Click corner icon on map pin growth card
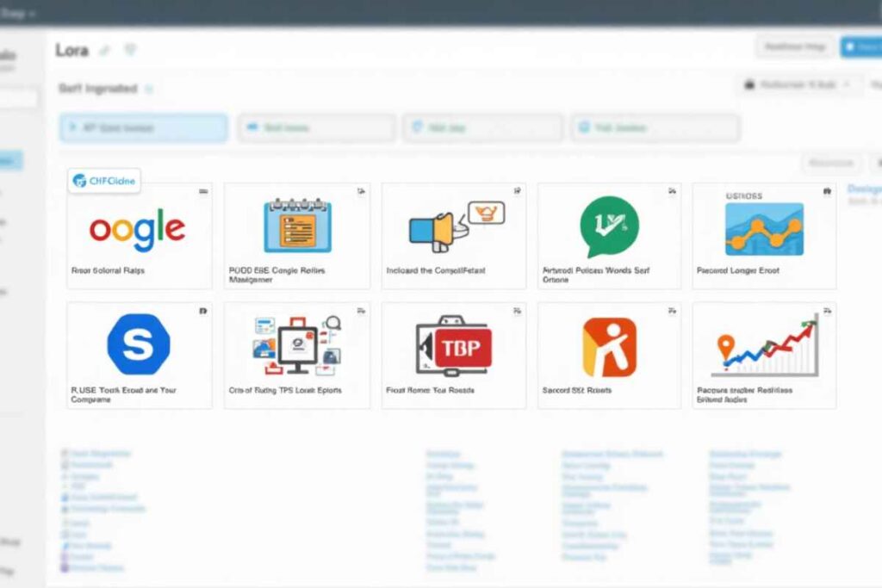Viewport: 882px width, 588px height. tap(827, 311)
